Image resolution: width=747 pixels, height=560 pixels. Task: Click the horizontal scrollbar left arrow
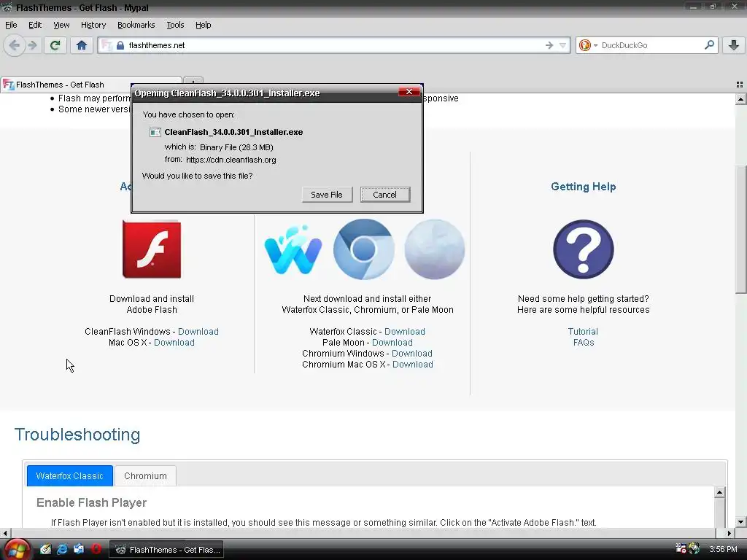(x=5, y=533)
